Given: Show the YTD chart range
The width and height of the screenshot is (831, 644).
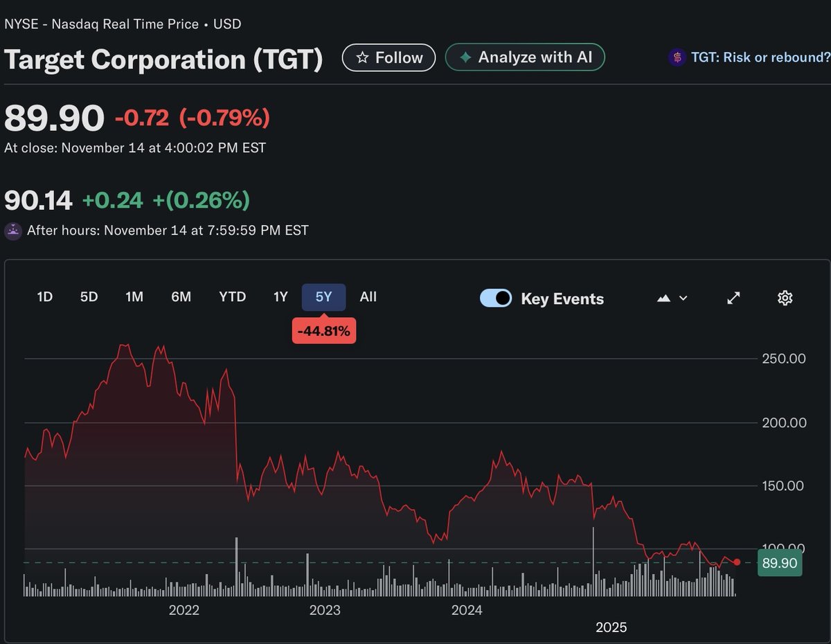Looking at the screenshot, I should point(232,297).
